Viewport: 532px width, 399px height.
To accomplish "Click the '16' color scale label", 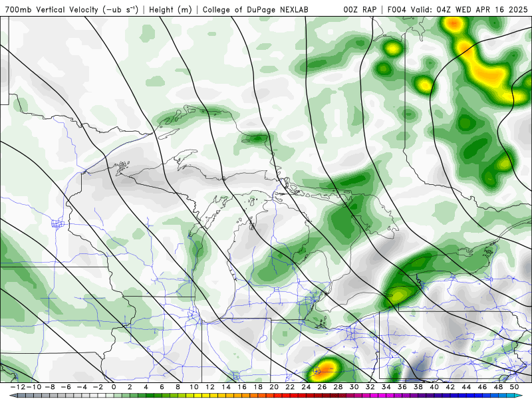I will 242,387.
